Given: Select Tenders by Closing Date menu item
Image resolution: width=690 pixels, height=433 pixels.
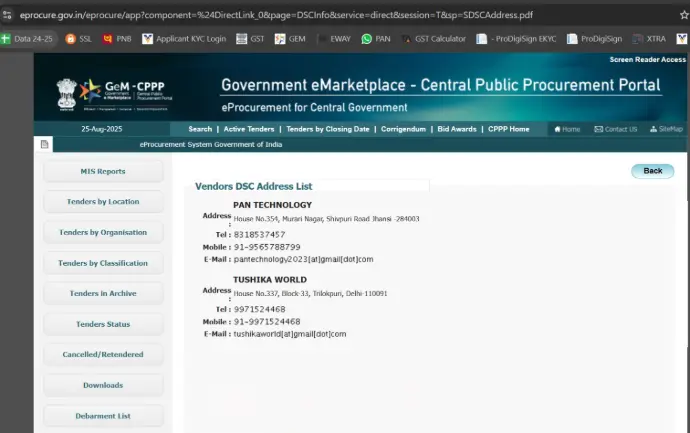Looking at the screenshot, I should pyautogui.click(x=328, y=129).
